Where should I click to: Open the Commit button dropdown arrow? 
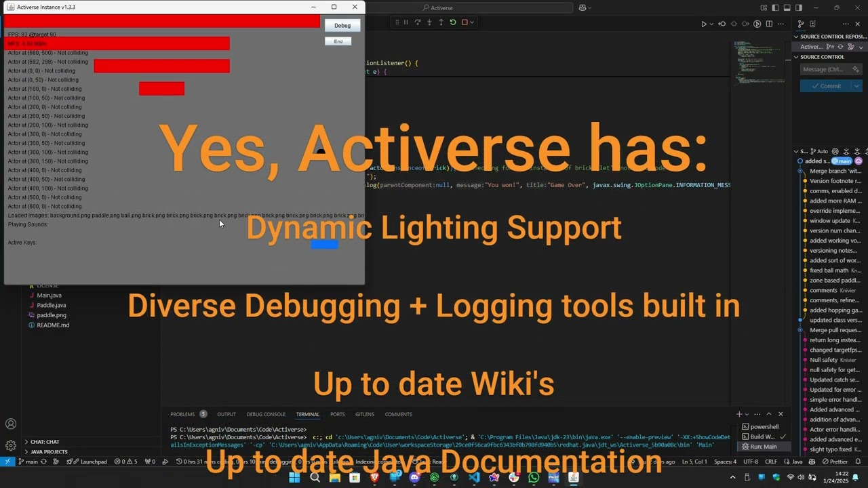pos(856,86)
